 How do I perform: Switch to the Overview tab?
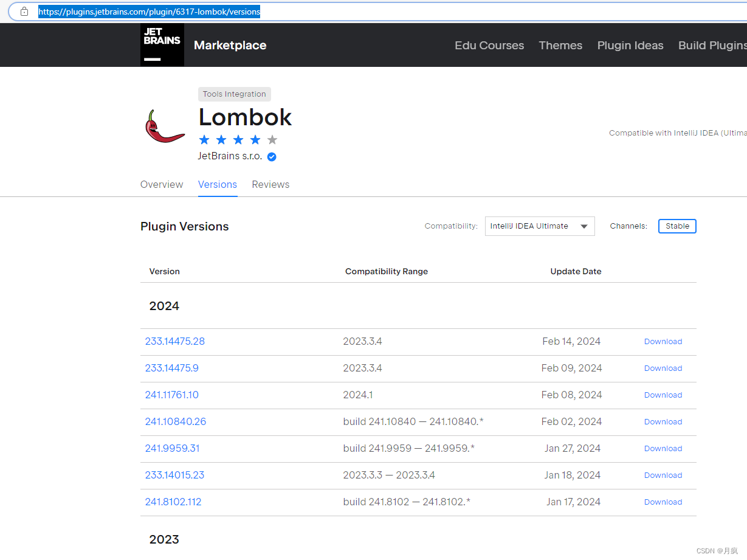coord(162,184)
